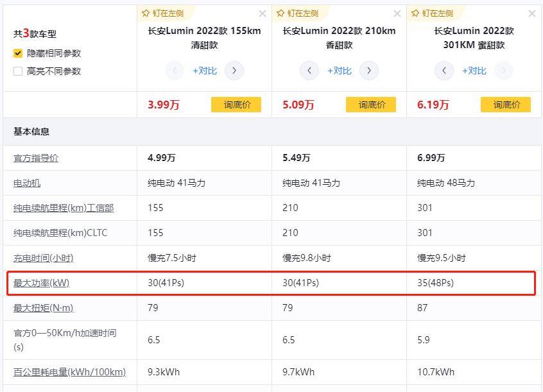The image size is (543, 392).
Task: Click the 基本信息 section header
Action: (31, 132)
